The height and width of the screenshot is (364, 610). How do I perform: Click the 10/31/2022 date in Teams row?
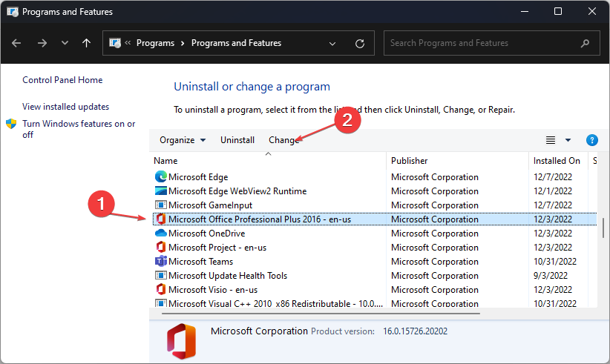[555, 262]
